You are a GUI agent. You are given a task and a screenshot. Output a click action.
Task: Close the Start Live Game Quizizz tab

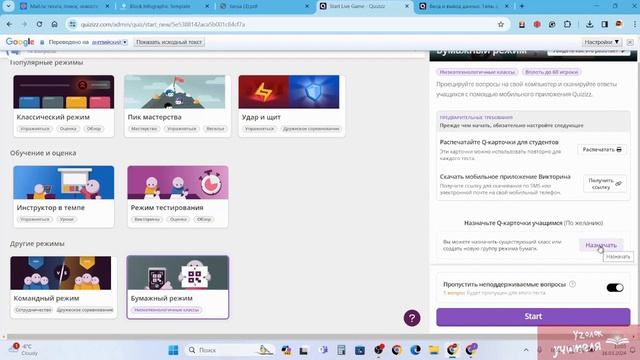click(x=407, y=7)
